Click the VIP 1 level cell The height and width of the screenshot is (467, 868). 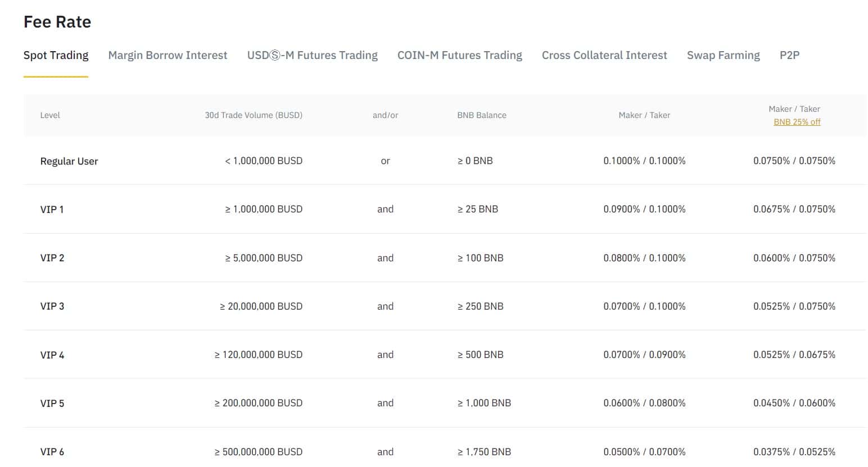pos(52,210)
